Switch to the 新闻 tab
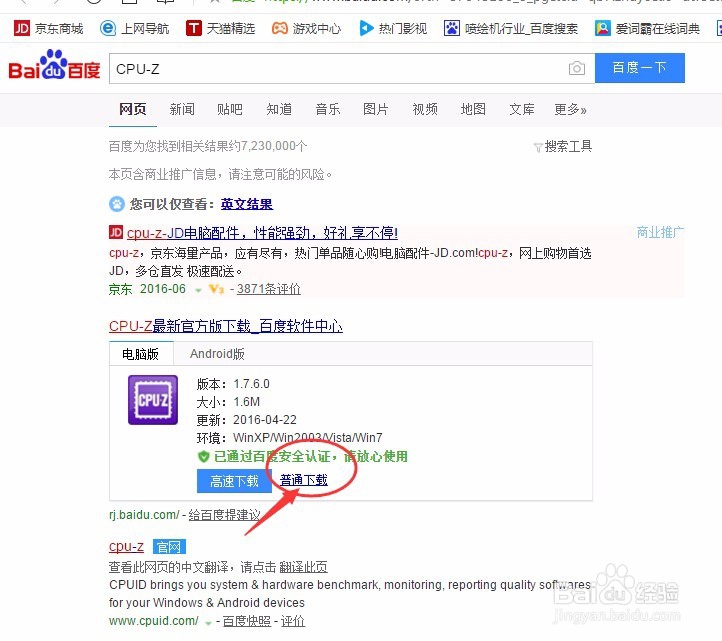The width and height of the screenshot is (722, 641). (182, 109)
